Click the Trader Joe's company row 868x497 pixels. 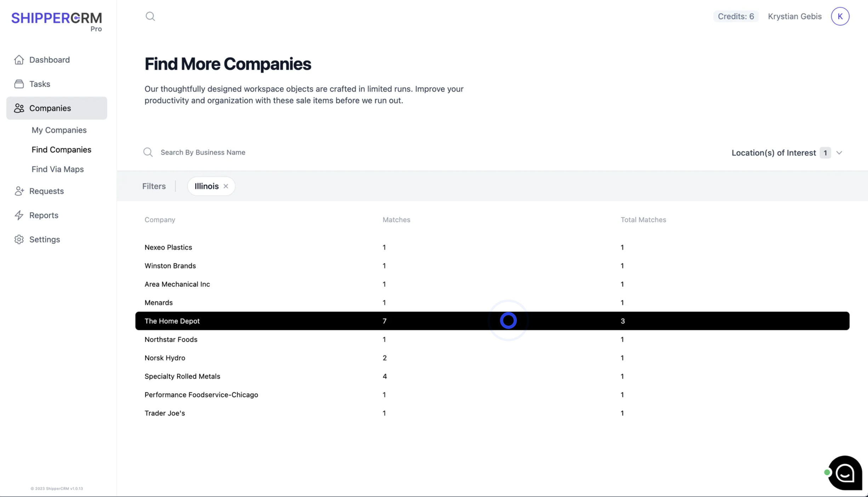point(165,413)
